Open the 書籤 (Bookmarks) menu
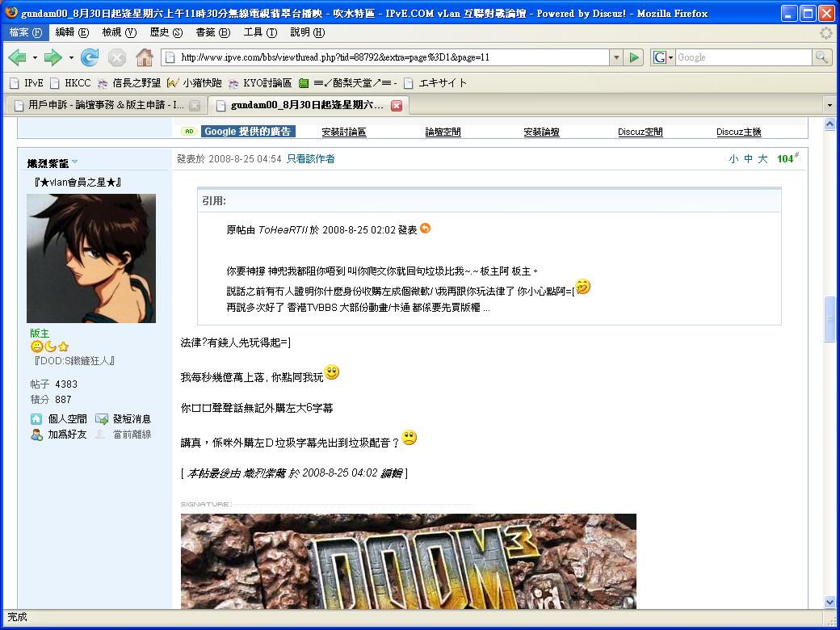This screenshot has width=840, height=630. pos(212,32)
